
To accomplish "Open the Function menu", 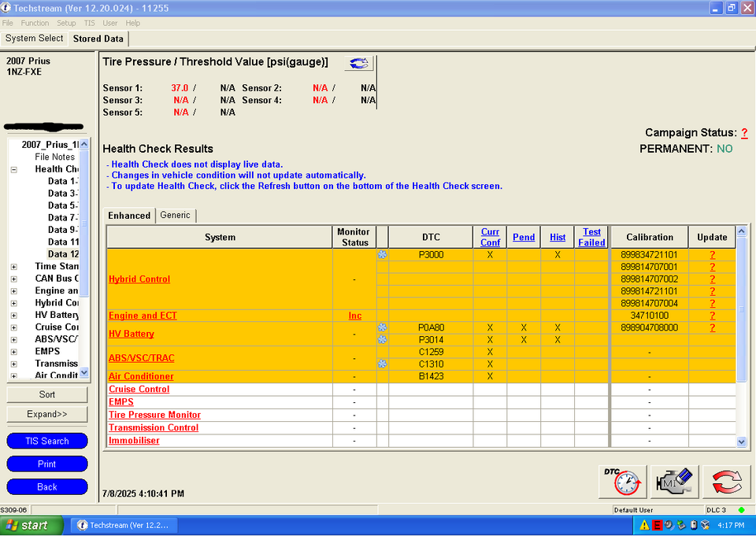I will 35,23.
